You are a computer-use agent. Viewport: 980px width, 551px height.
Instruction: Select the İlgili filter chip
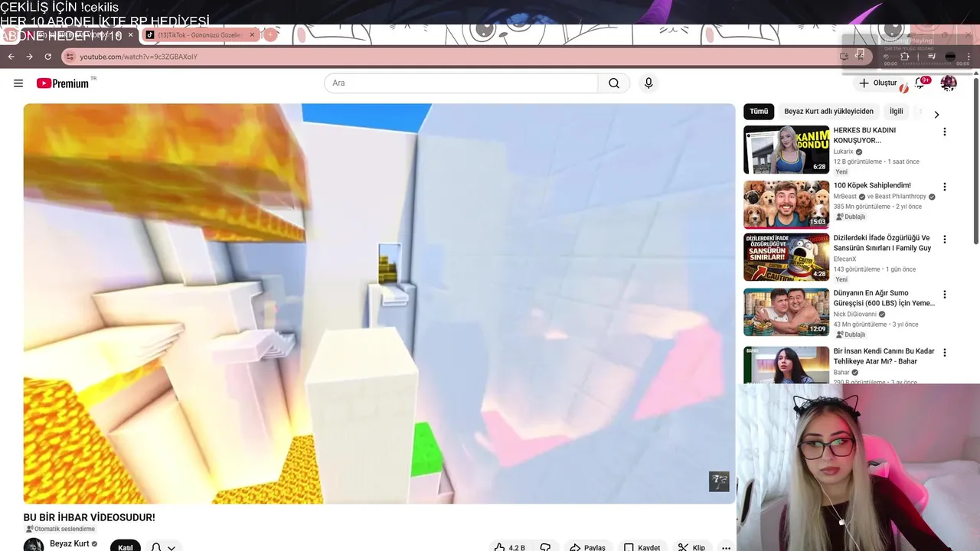pos(896,112)
